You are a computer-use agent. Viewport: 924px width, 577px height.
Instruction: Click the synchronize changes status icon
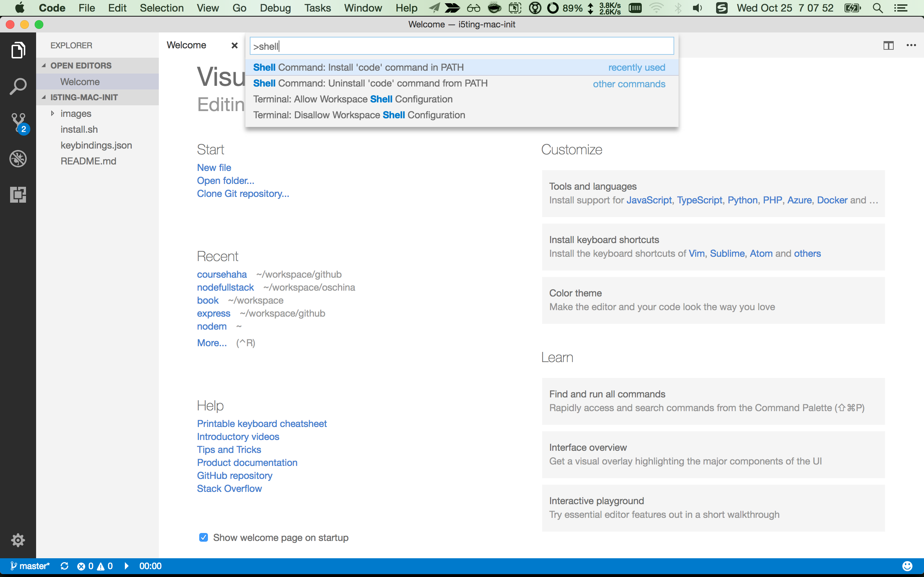[65, 566]
